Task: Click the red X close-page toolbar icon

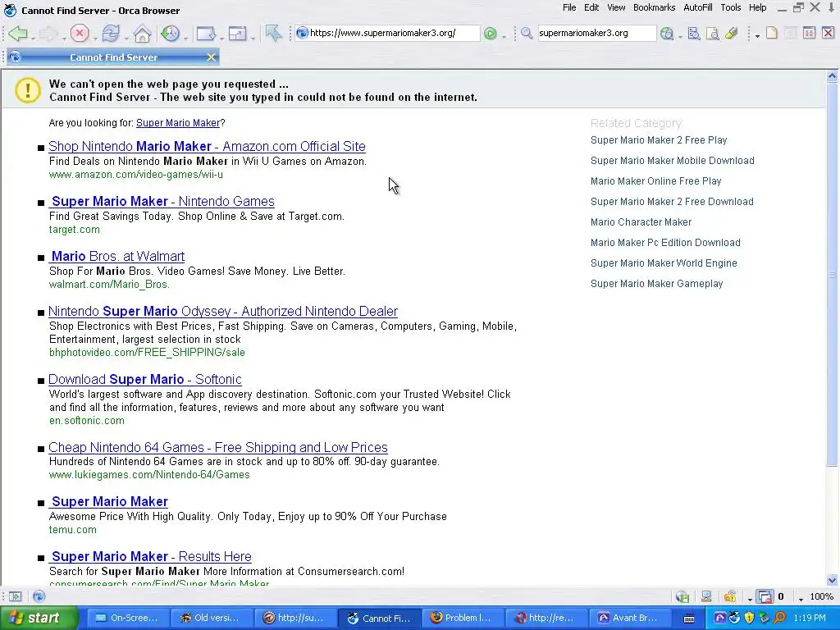Action: pos(828,33)
